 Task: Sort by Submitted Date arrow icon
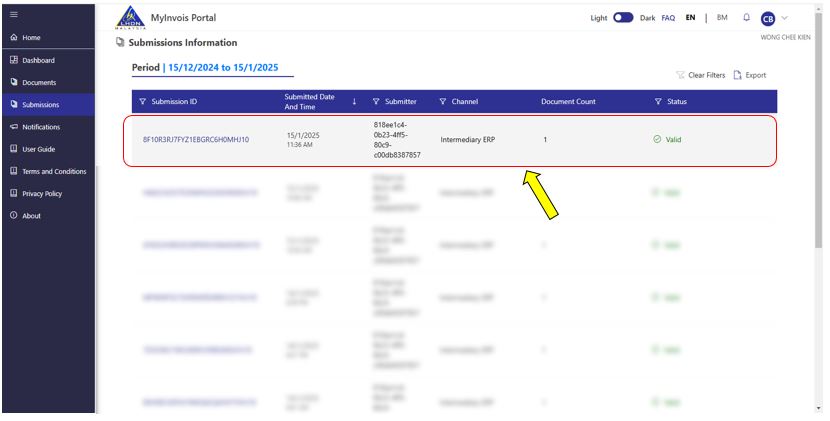(x=354, y=102)
